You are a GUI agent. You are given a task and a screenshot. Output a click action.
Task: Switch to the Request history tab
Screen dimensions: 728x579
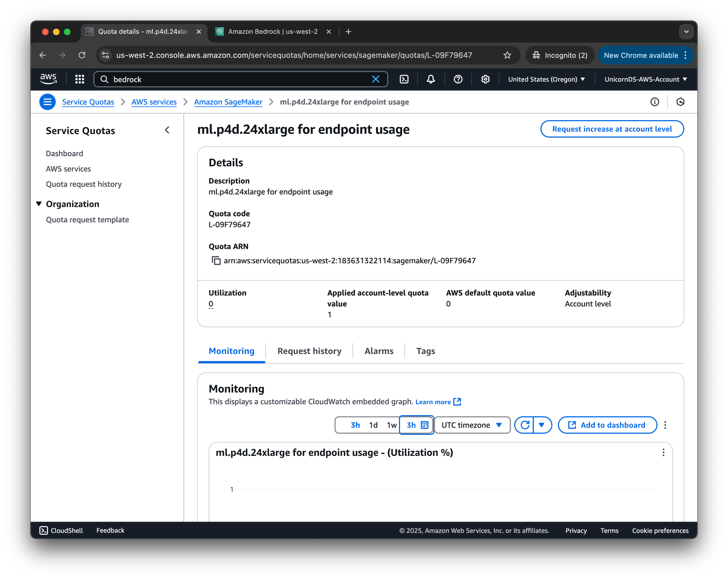pos(309,351)
